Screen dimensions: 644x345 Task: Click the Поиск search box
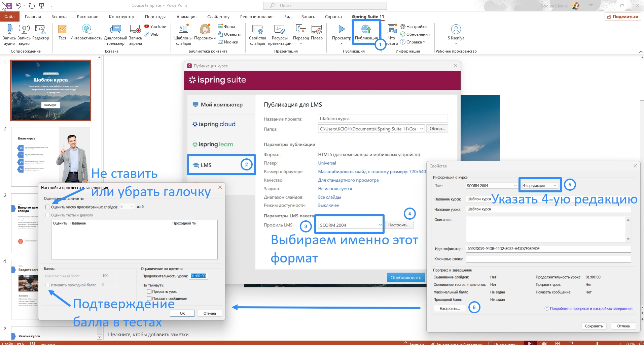325,6
